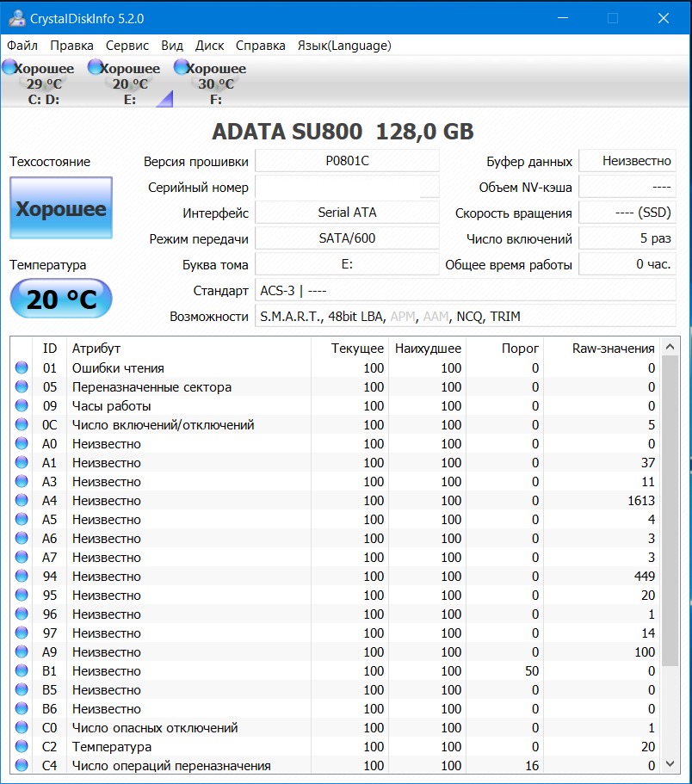The height and width of the screenshot is (784, 692).
Task: Click the status orb for attribute A3
Action: click(x=22, y=481)
